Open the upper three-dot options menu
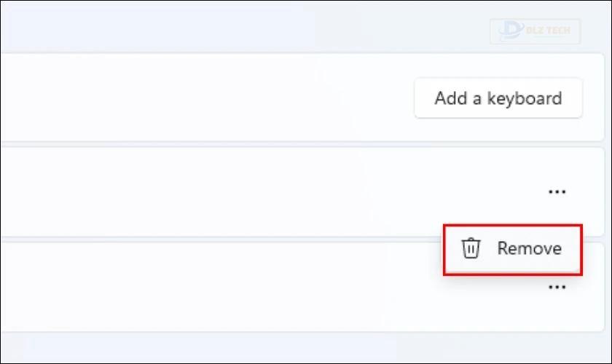Image resolution: width=612 pixels, height=364 pixels. (x=557, y=191)
